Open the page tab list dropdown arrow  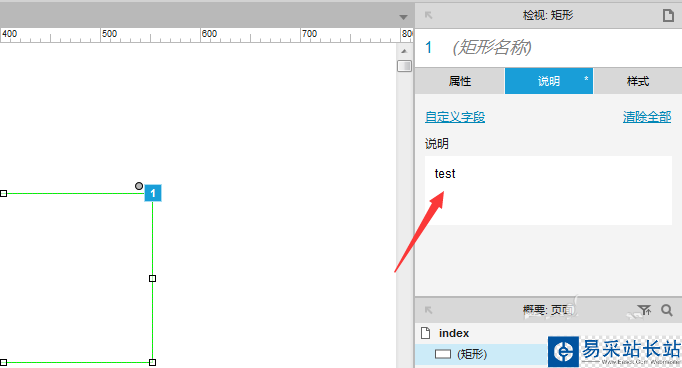(403, 17)
